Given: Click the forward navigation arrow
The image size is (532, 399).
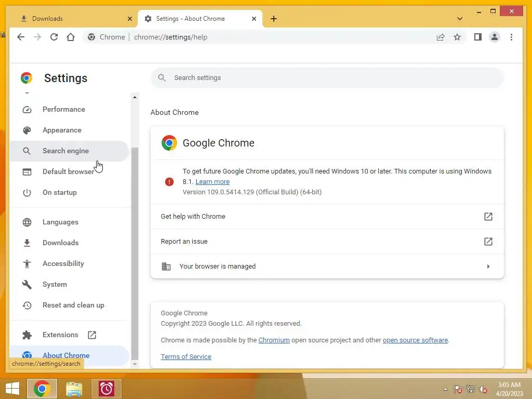Looking at the screenshot, I should (37, 37).
